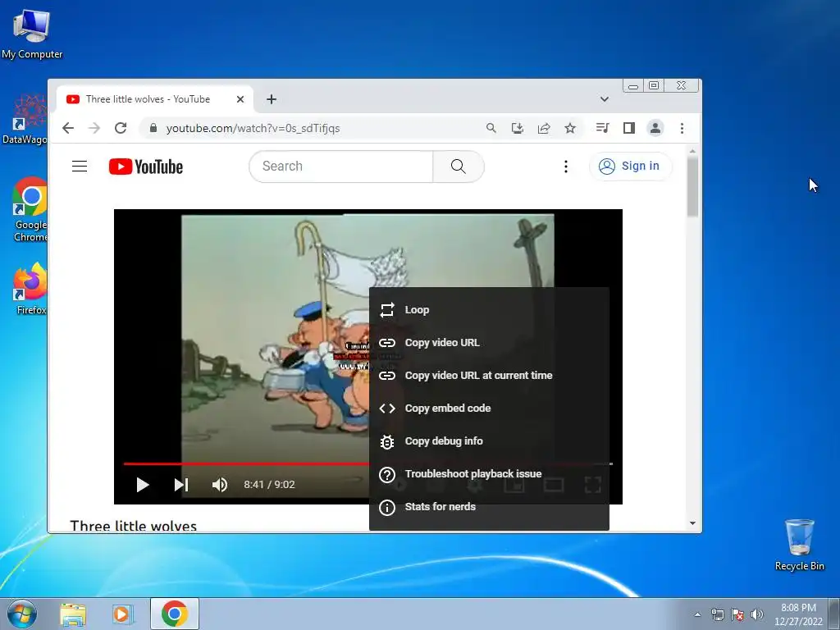Click the Three little wolves video title
This screenshot has height=630, width=840.
pyautogui.click(x=134, y=526)
